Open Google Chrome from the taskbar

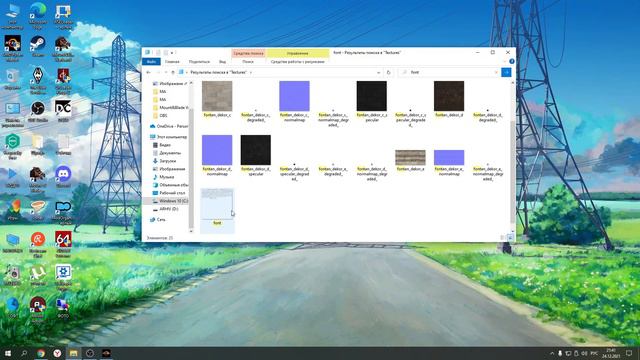pyautogui.click(x=41, y=353)
